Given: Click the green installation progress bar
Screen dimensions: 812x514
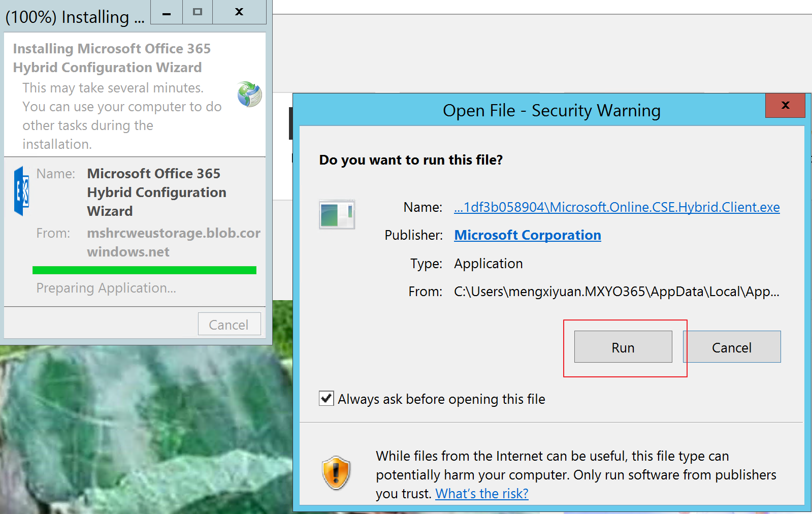Looking at the screenshot, I should coord(144,270).
